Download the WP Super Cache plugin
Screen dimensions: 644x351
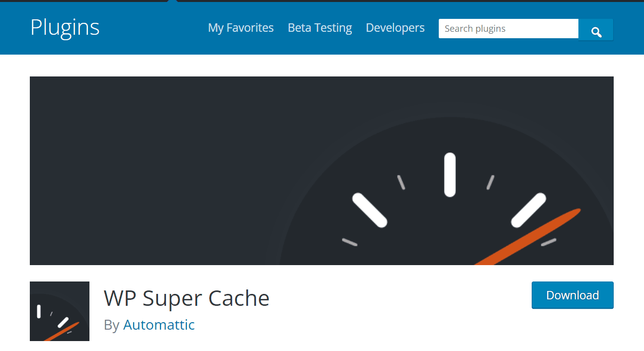coord(572,295)
